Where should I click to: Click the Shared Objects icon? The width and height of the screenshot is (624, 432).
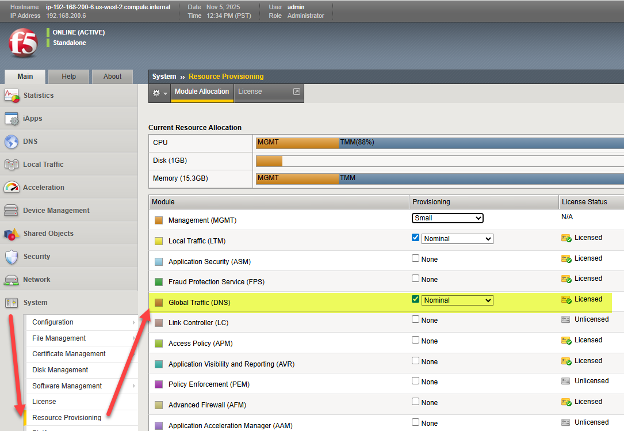pyautogui.click(x=12, y=233)
